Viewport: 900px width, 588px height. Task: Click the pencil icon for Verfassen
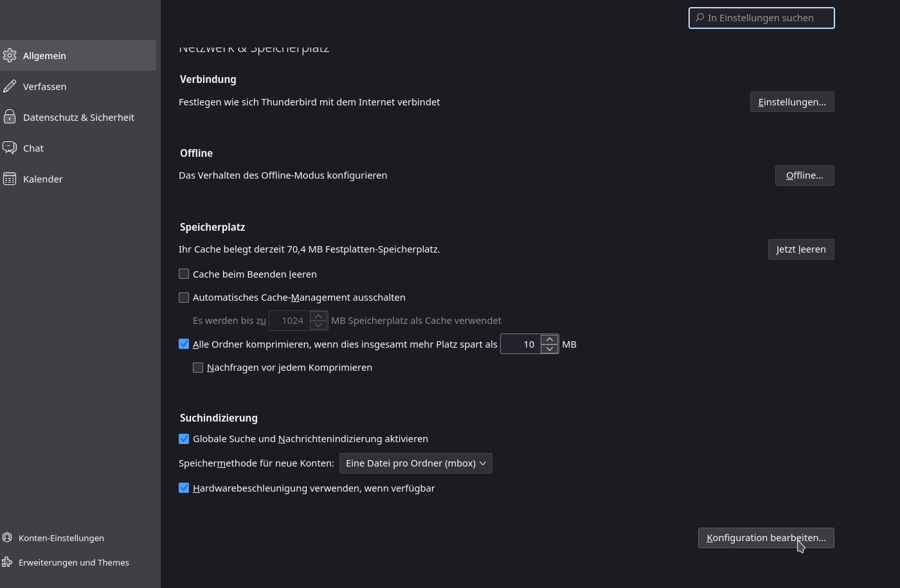[x=10, y=86]
